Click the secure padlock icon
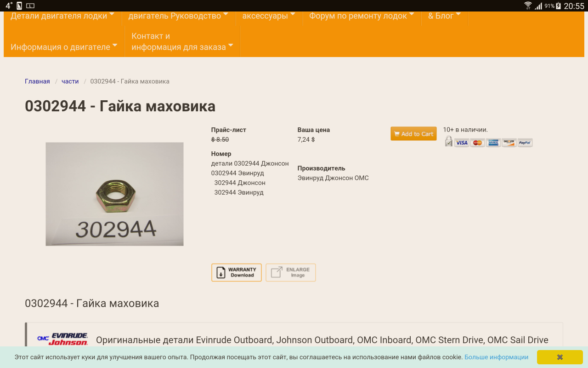This screenshot has width=588, height=368. coord(448,142)
